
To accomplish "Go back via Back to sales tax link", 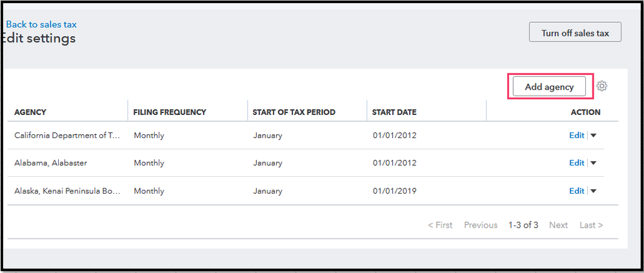I will click(41, 25).
